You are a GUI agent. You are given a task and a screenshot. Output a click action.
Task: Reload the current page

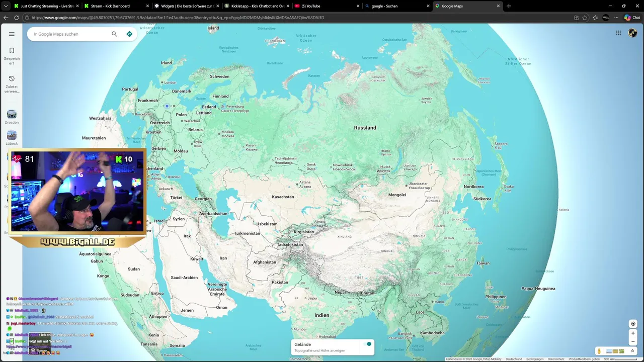pyautogui.click(x=17, y=18)
